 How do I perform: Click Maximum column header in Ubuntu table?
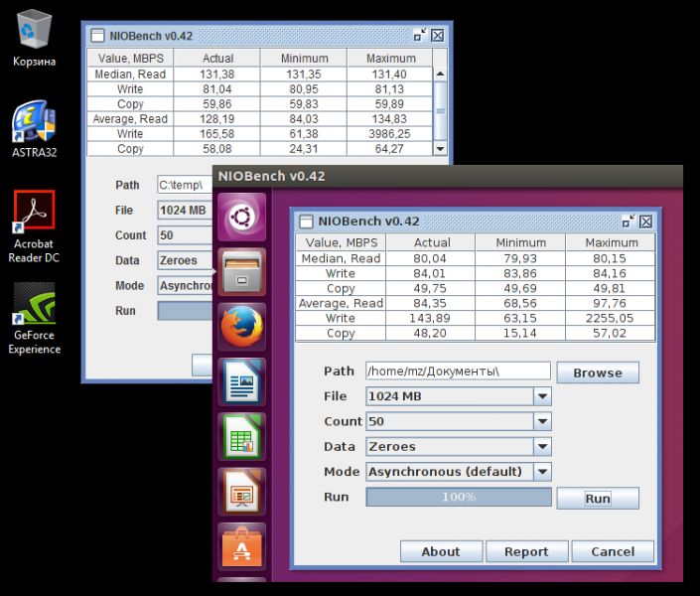(x=611, y=242)
